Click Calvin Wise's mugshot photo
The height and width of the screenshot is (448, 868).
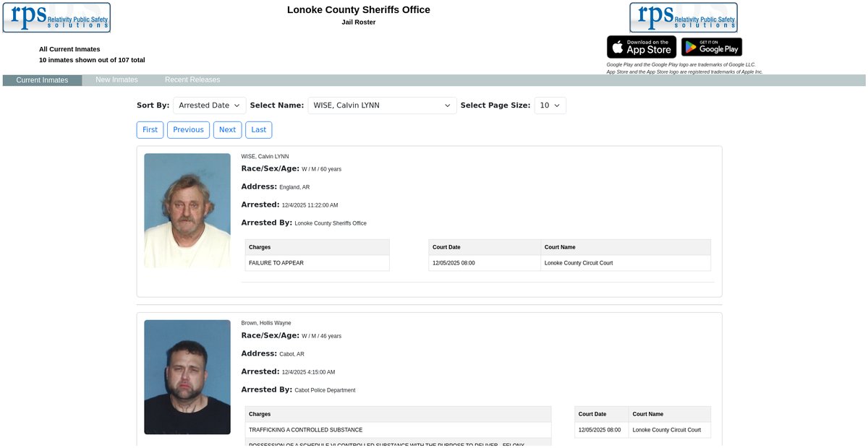click(x=187, y=210)
